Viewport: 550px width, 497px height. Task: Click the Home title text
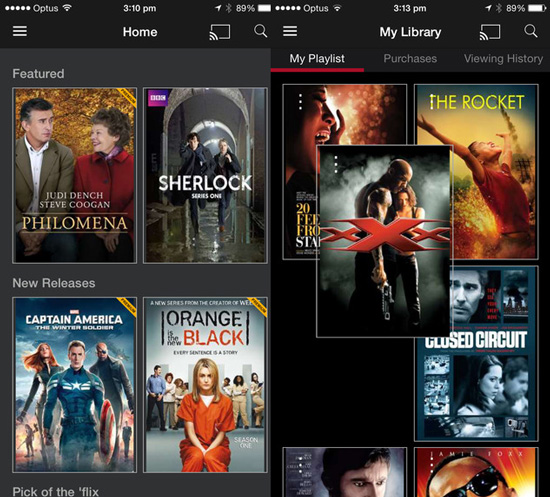140,32
